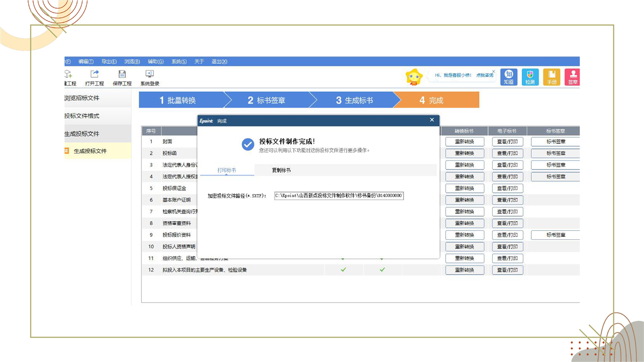Click the pink 签章 stamp icon

[573, 76]
